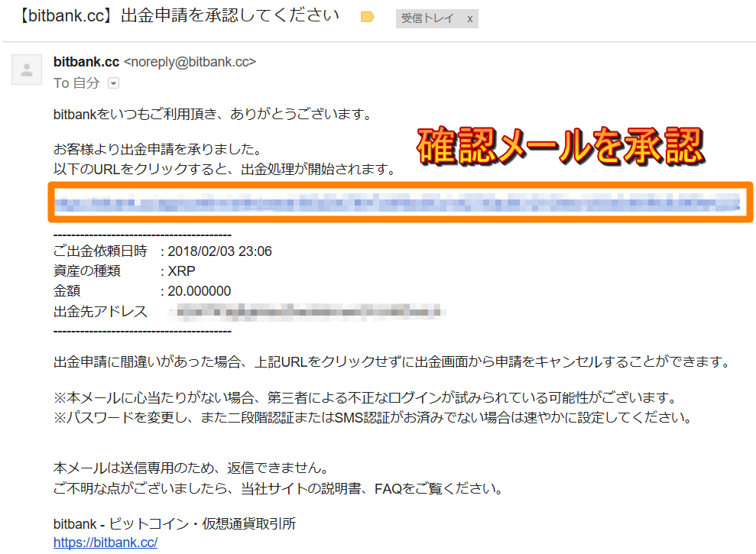Viewport: 756px width, 554px height.
Task: Click the yellow importance marker tag icon
Action: [368, 18]
